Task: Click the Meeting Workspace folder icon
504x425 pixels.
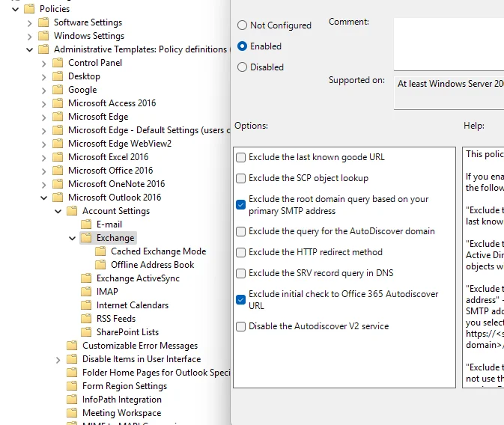Action: tap(72, 413)
